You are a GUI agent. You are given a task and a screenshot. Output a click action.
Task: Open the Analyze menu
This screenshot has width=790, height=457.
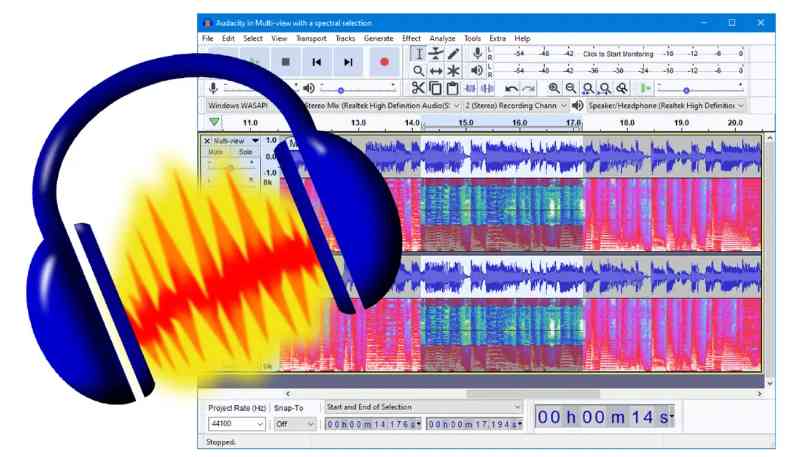442,38
